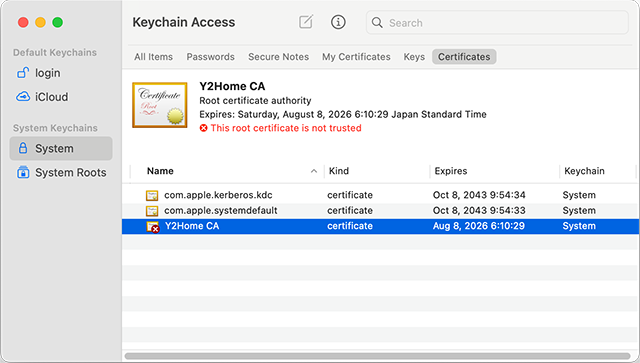Select the com.apple.systemdefault row
The width and height of the screenshot is (640, 363).
(380, 211)
